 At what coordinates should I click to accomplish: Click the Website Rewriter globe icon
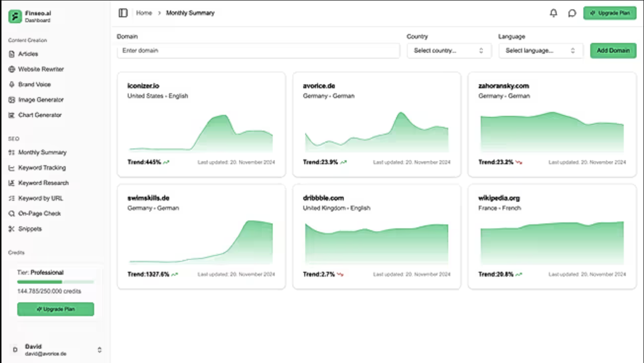click(12, 69)
